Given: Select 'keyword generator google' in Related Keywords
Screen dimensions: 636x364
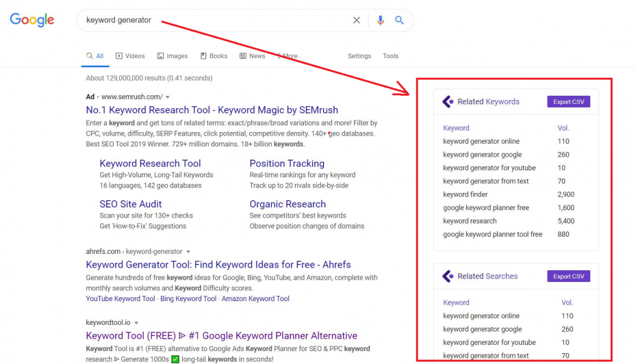Looking at the screenshot, I should [482, 155].
